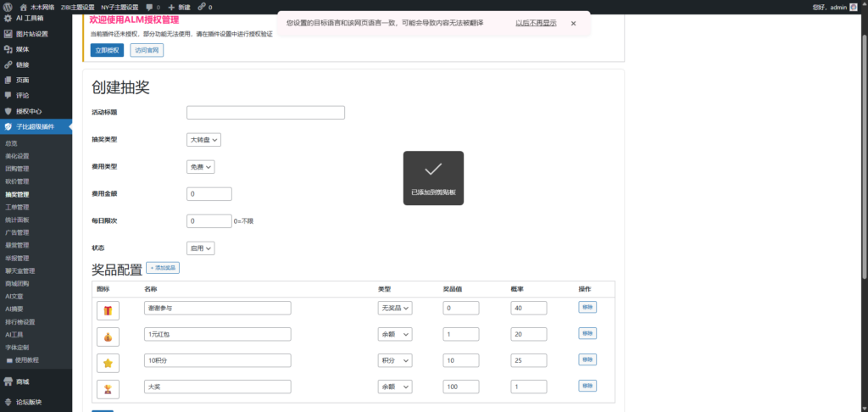The height and width of the screenshot is (412, 868).
Task: Click the 活动标题 text input field
Action: (x=265, y=113)
